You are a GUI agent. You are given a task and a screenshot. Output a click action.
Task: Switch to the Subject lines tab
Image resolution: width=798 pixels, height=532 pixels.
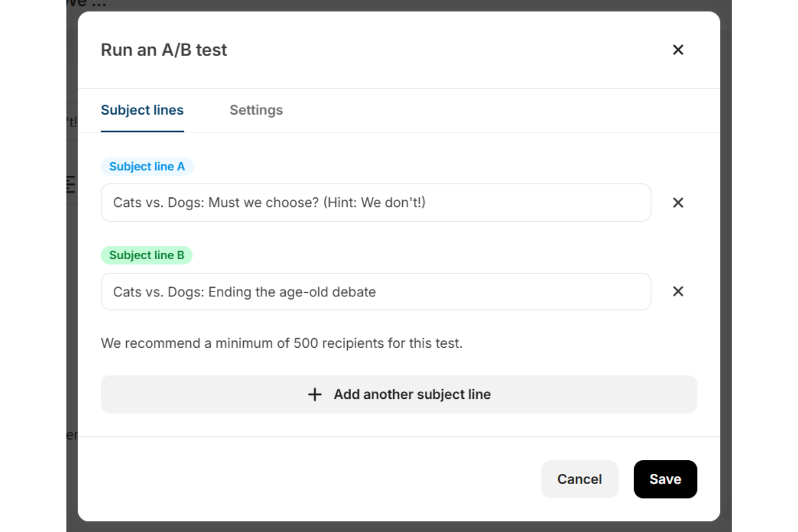(x=142, y=110)
